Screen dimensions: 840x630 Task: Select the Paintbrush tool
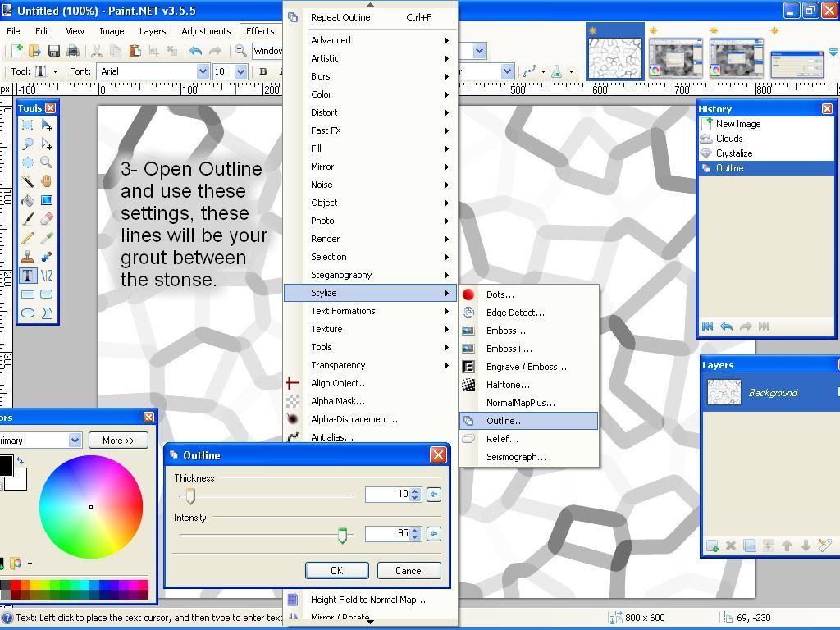click(28, 219)
